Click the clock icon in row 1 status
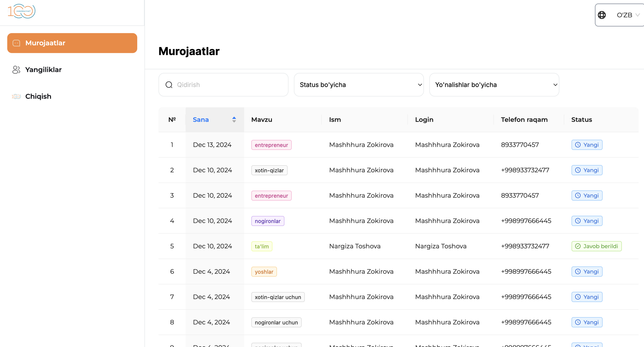Viewport: 644px width, 347px height. 578,145
